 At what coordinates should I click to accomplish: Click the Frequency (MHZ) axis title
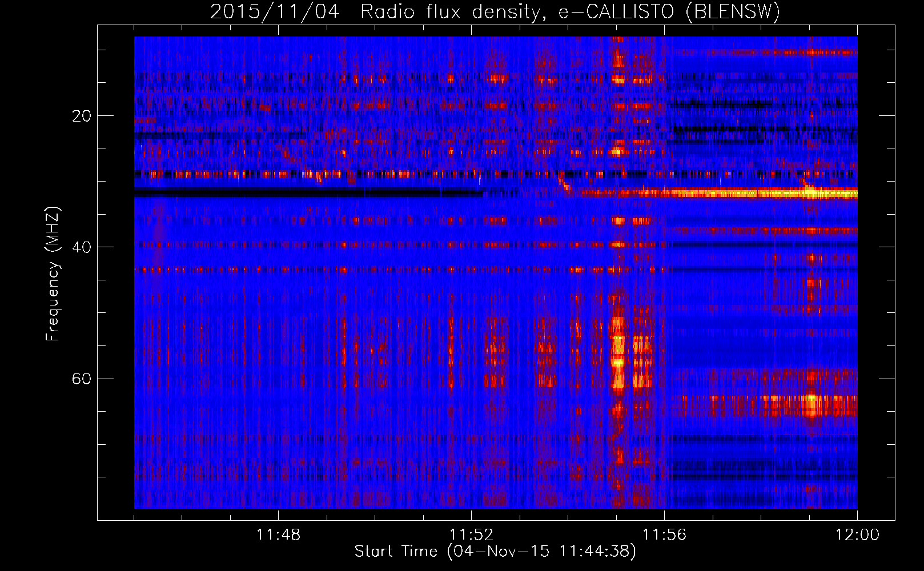53,274
